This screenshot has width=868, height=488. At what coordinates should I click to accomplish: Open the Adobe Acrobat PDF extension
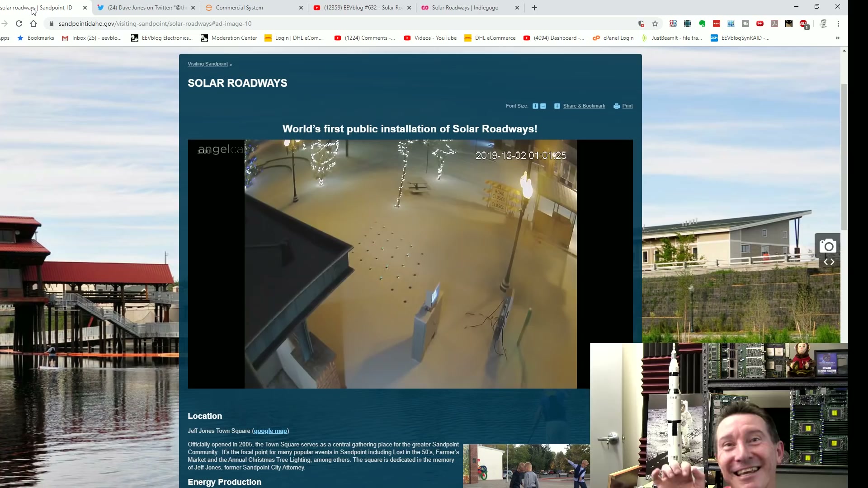pos(774,23)
